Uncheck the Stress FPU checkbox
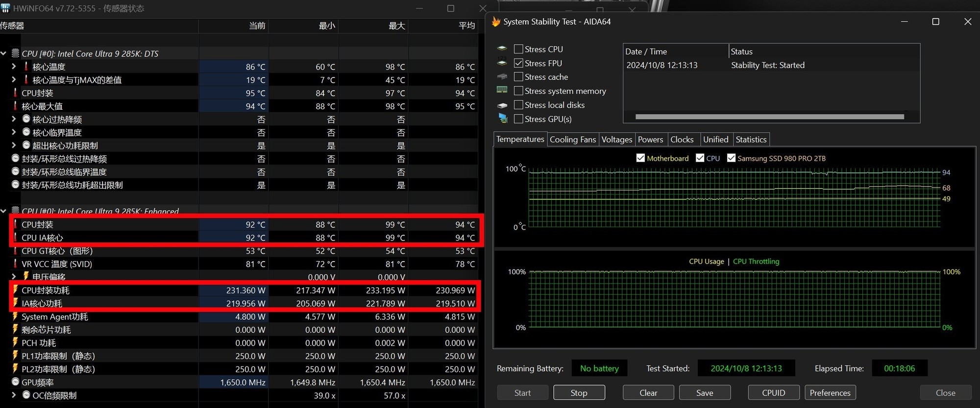 518,63
